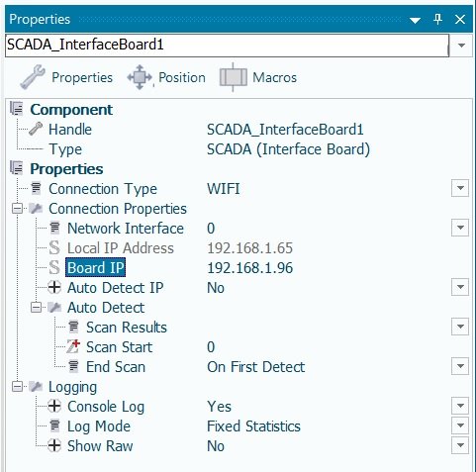This screenshot has height=472, width=476.
Task: Click the Handle wrench icon
Action: pyautogui.click(x=36, y=129)
